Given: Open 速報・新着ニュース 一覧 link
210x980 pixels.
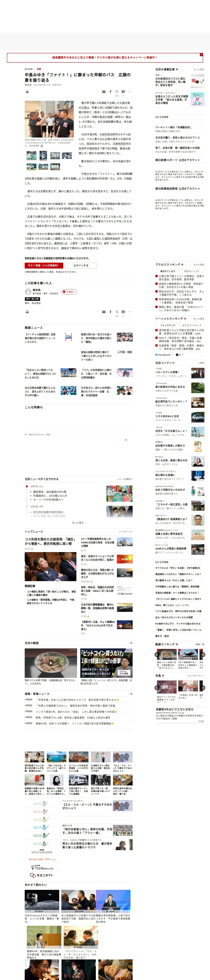Looking at the screenshot, I should pyautogui.click(x=130, y=694).
